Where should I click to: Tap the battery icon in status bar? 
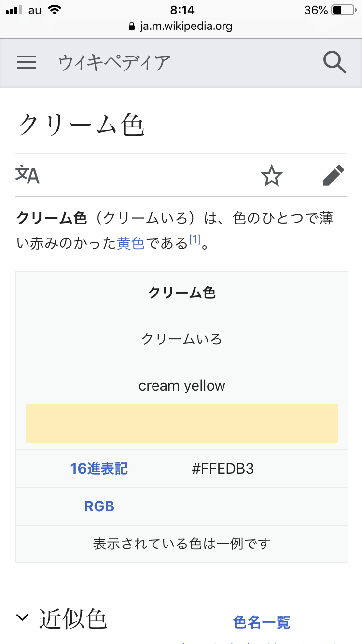[x=343, y=10]
